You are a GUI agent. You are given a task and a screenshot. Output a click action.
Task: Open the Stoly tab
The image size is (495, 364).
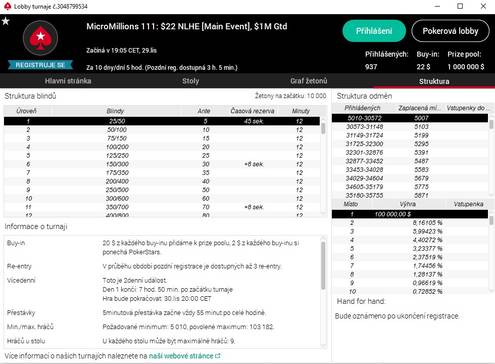point(191,81)
